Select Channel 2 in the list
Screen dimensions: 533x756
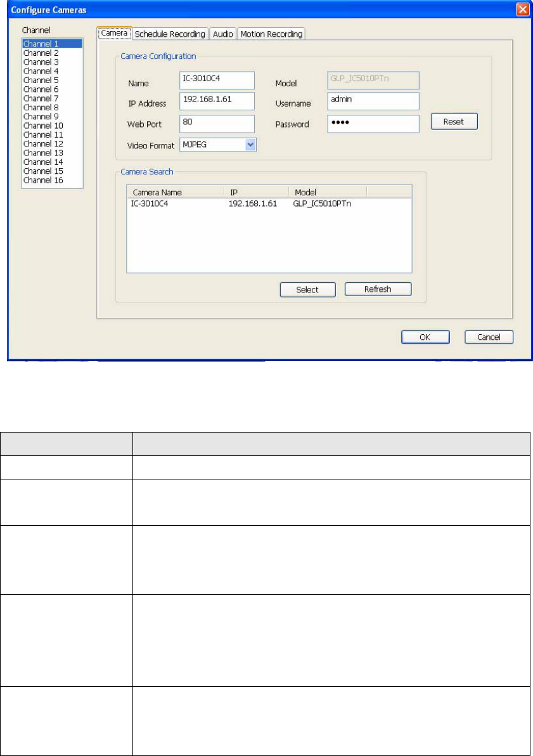52,53
